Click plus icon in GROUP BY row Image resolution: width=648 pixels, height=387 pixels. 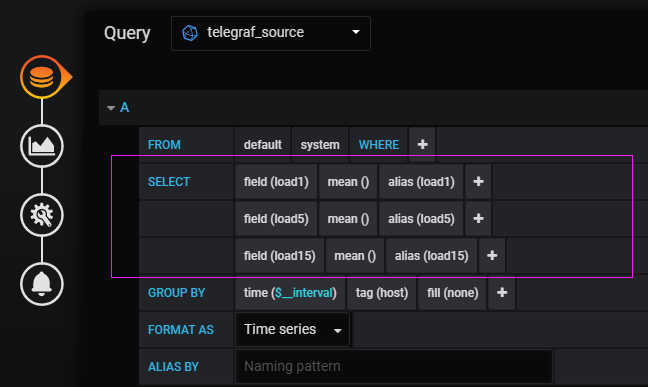[502, 293]
